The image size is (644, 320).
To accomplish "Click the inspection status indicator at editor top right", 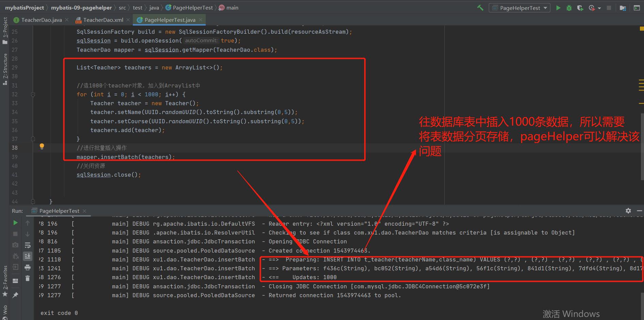I will (642, 29).
